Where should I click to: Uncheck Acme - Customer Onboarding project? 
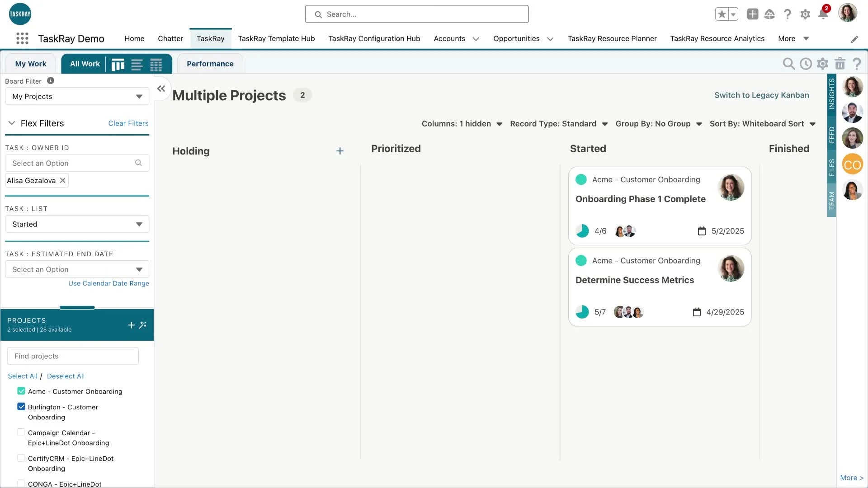coord(21,391)
